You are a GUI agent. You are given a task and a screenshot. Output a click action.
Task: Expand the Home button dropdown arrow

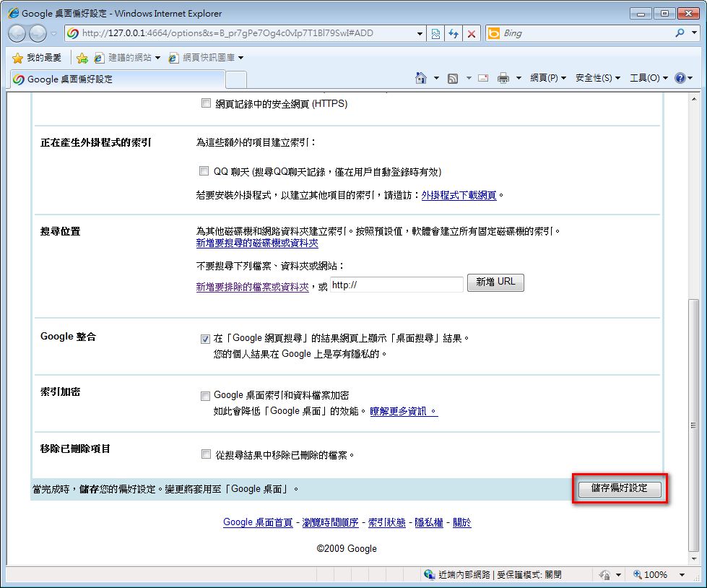point(436,79)
